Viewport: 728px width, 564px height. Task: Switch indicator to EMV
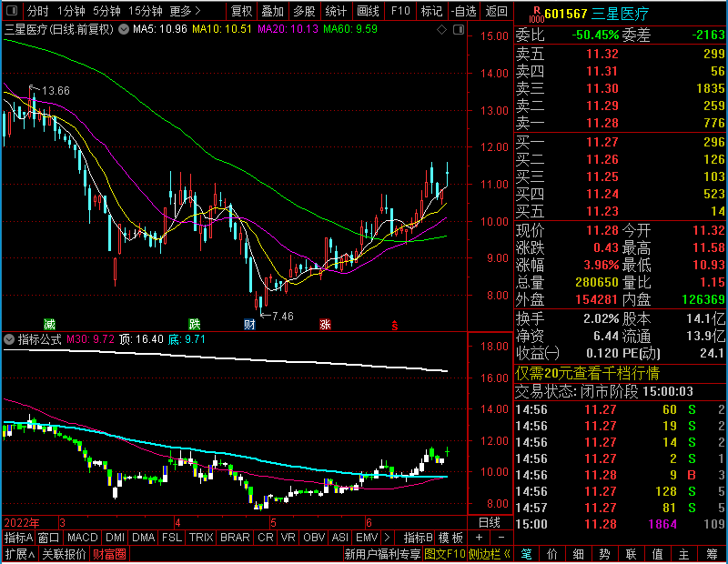tap(367, 538)
